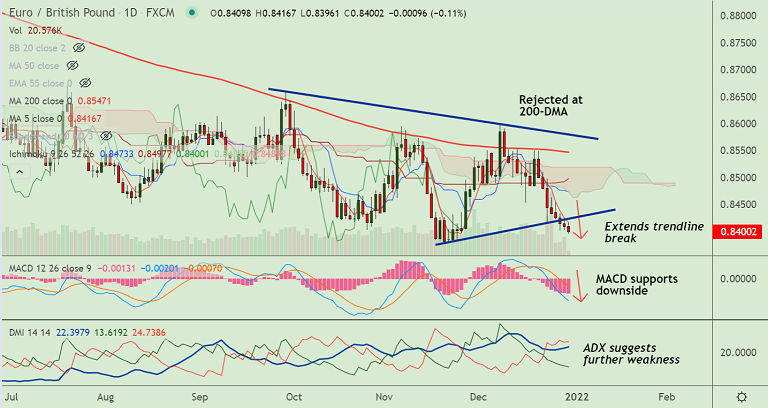Click the open price O0.84098
This screenshot has height=408, width=768.
[x=229, y=14]
